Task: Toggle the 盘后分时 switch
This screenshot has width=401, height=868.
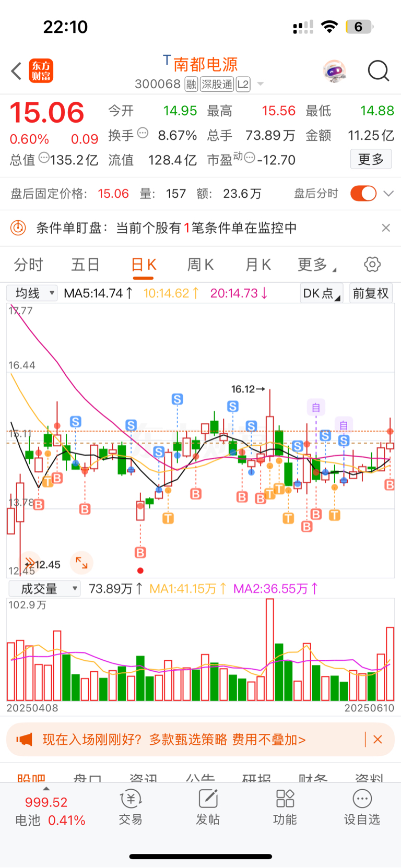Action: 363,194
